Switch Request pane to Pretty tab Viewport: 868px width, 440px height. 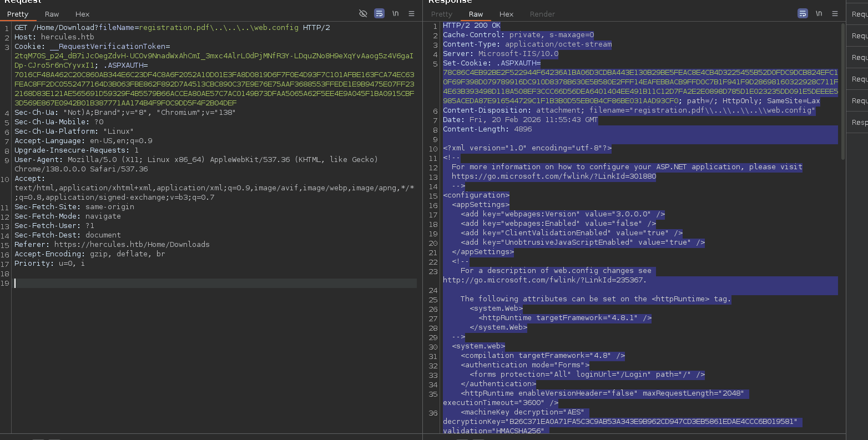pyautogui.click(x=18, y=14)
